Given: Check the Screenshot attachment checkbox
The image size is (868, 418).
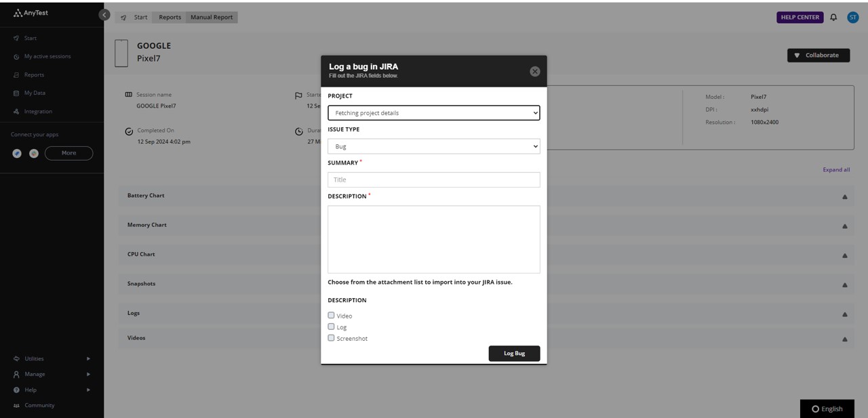Looking at the screenshot, I should 331,337.
